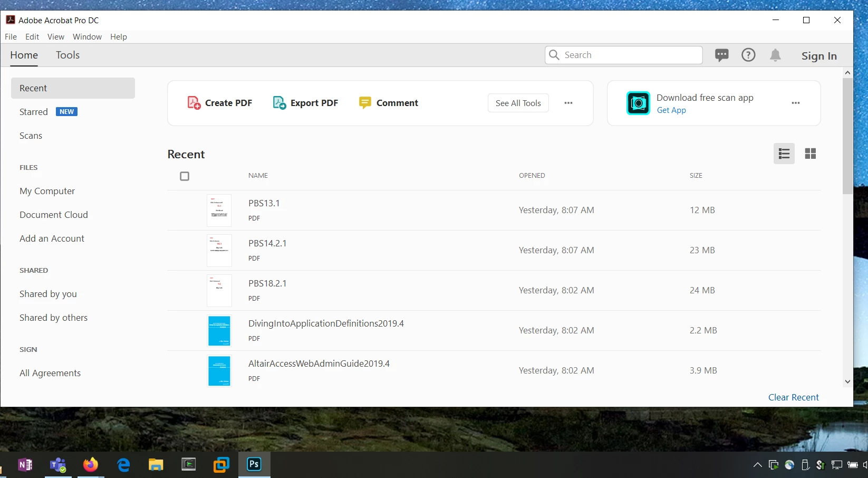Open Shared by you
The image size is (868, 478).
pos(49,294)
